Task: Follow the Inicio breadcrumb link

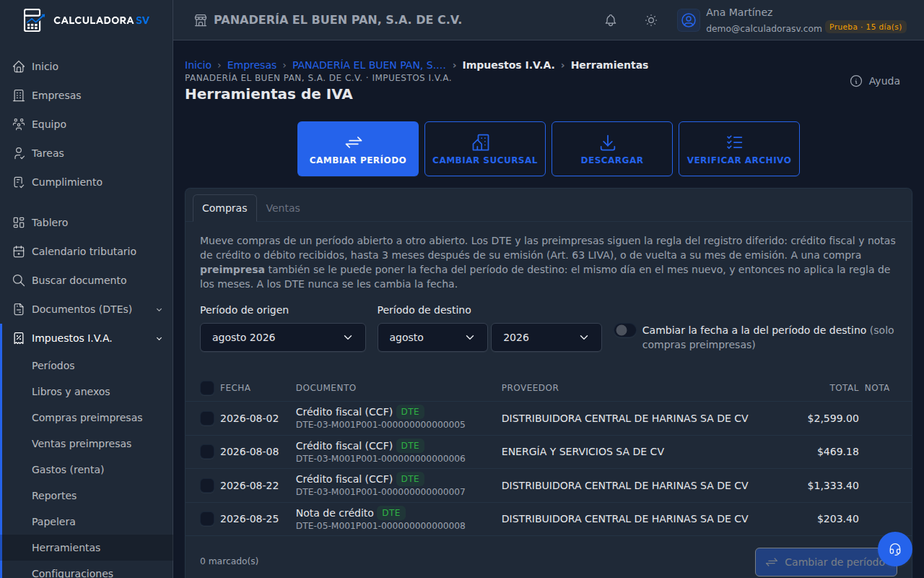Action: tap(199, 65)
